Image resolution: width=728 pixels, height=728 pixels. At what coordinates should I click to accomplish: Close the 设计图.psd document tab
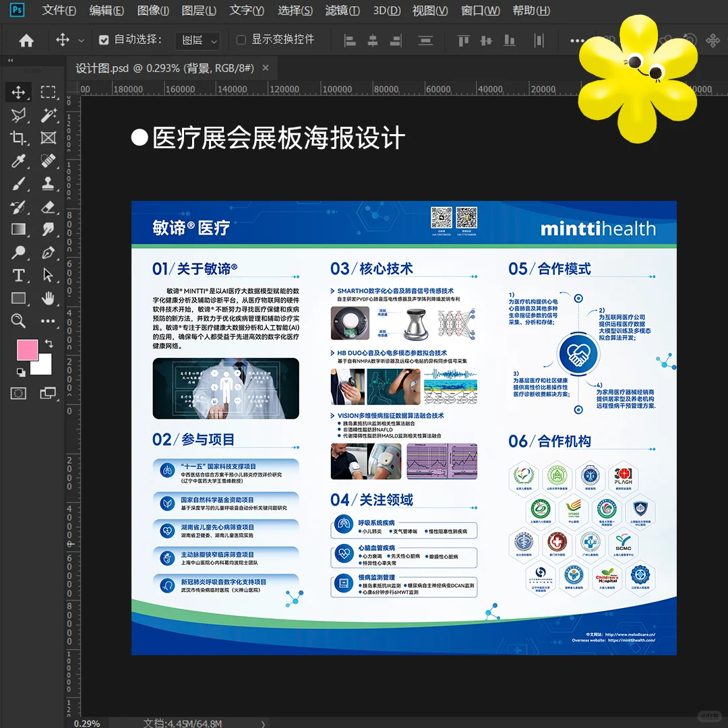point(266,68)
